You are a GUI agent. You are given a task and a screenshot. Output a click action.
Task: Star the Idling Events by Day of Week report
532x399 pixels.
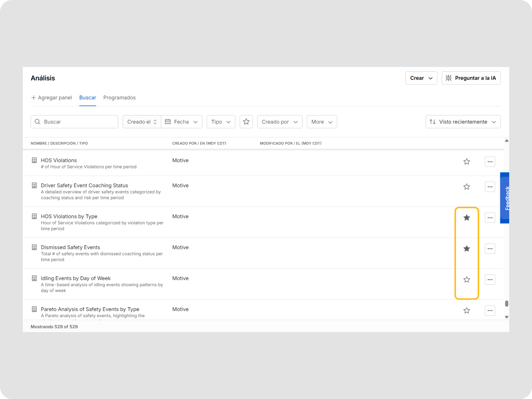tap(466, 279)
